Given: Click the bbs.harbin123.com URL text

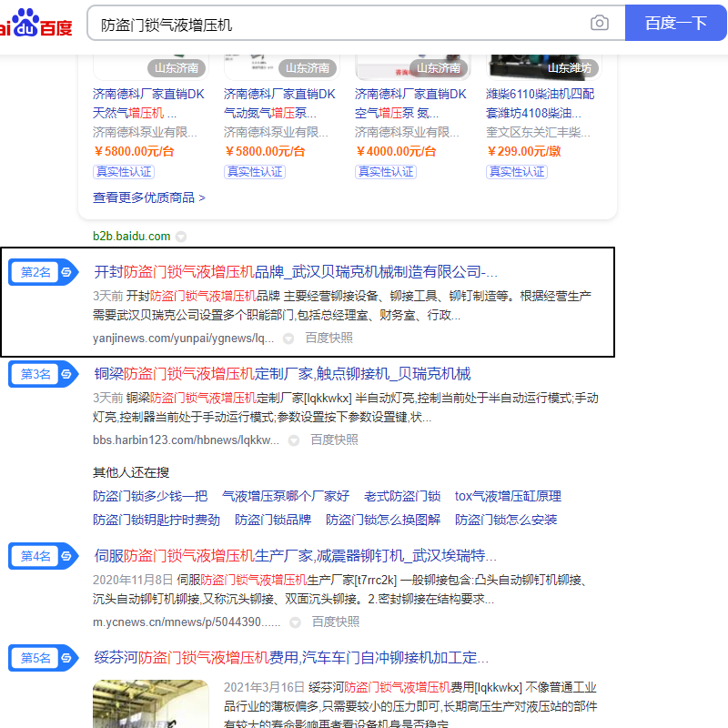Looking at the screenshot, I should 186,440.
